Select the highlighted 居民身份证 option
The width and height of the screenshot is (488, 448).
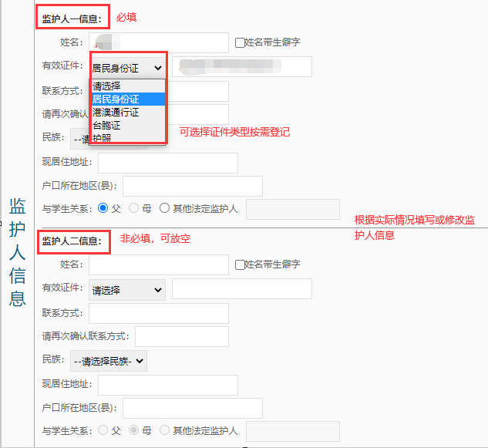[x=116, y=99]
